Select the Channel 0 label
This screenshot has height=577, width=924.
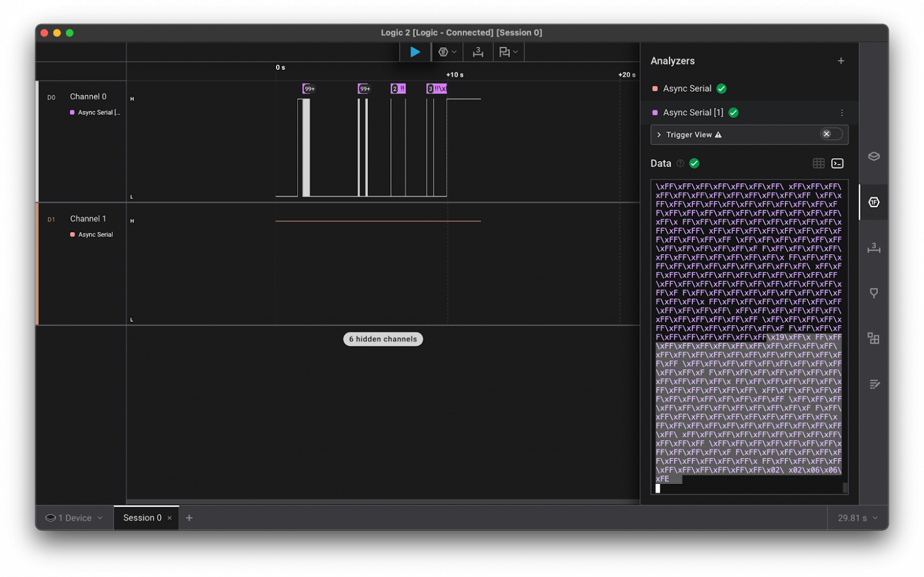point(88,97)
